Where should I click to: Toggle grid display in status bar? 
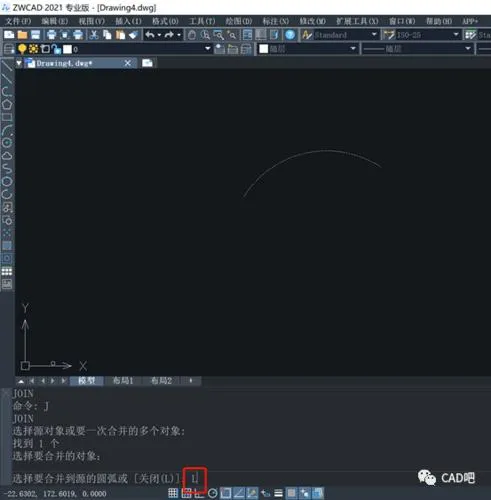tap(173, 493)
